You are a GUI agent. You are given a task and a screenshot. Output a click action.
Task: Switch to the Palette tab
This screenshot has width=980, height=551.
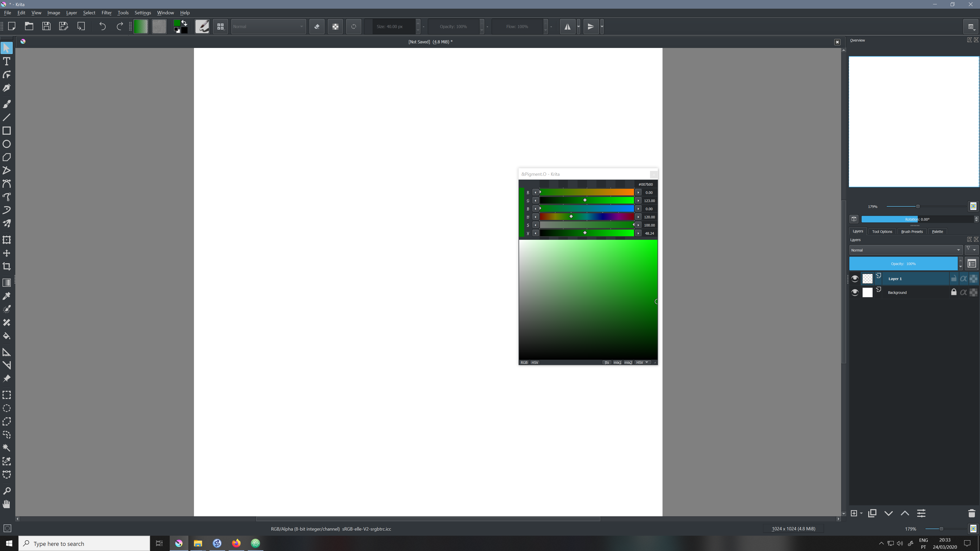937,232
